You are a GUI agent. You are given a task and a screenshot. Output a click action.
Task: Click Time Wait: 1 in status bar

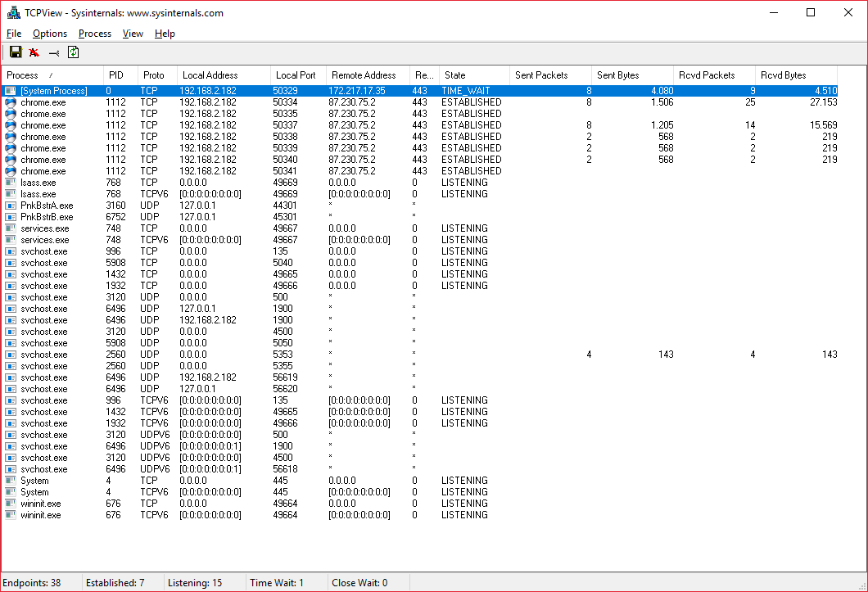(277, 583)
